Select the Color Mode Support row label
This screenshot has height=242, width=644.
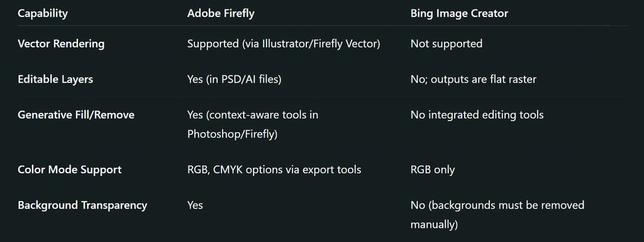click(x=69, y=170)
